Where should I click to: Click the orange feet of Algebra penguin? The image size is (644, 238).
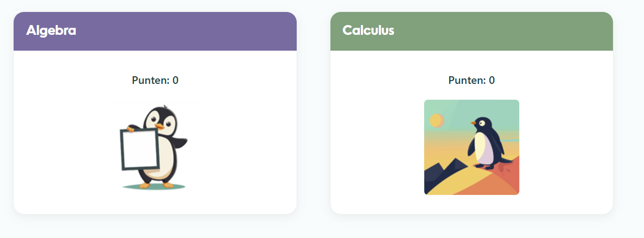click(156, 185)
